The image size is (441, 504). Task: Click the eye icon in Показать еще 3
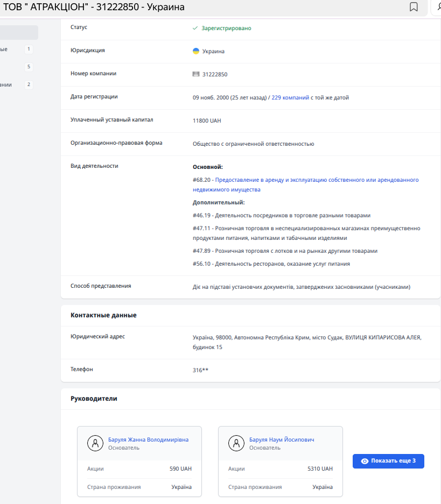pyautogui.click(x=365, y=461)
